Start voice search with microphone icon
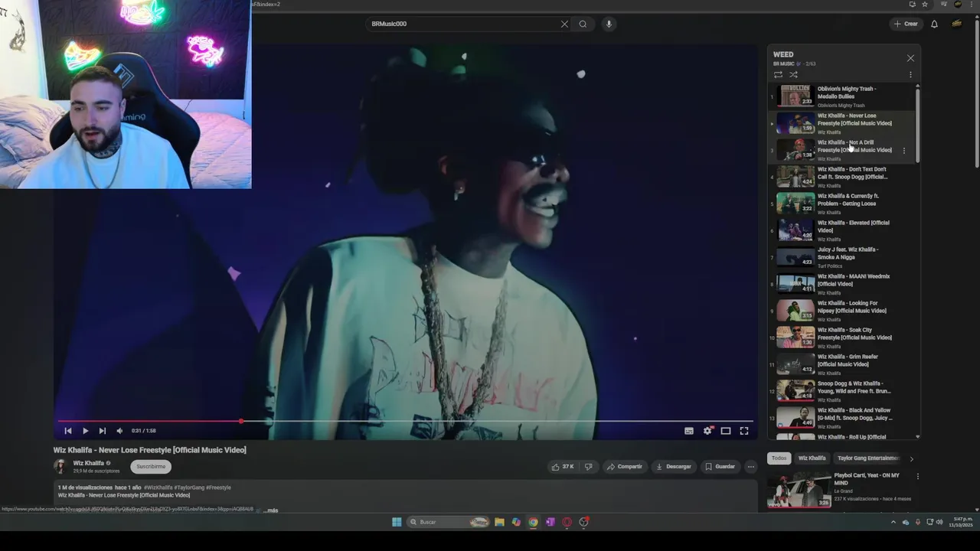Image resolution: width=980 pixels, height=551 pixels. pos(609,24)
